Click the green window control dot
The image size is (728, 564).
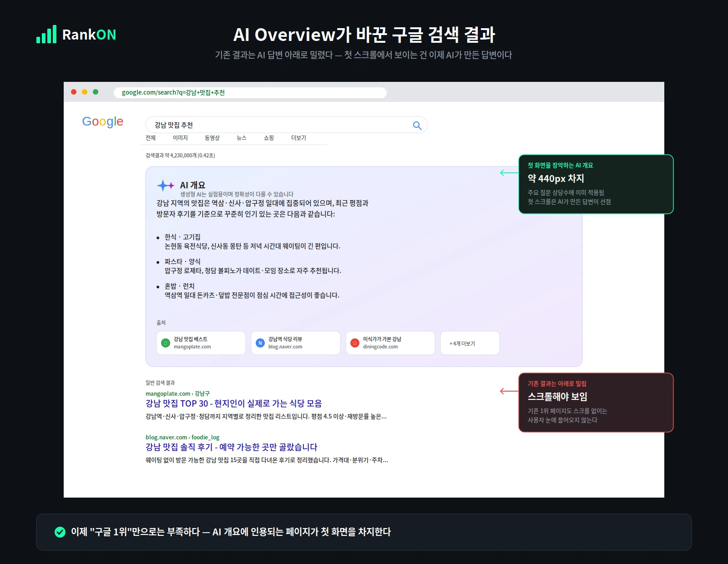pos(95,91)
